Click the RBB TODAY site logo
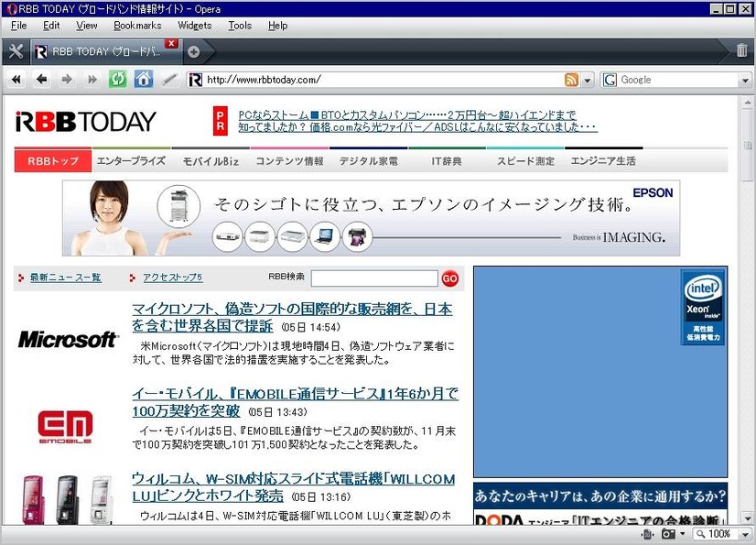Image resolution: width=756 pixels, height=545 pixels. (x=86, y=121)
